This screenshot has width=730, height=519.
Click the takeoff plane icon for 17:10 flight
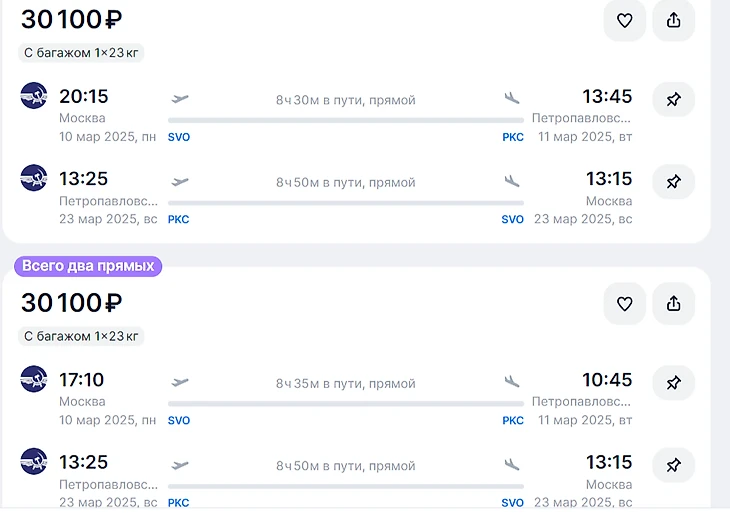[180, 381]
